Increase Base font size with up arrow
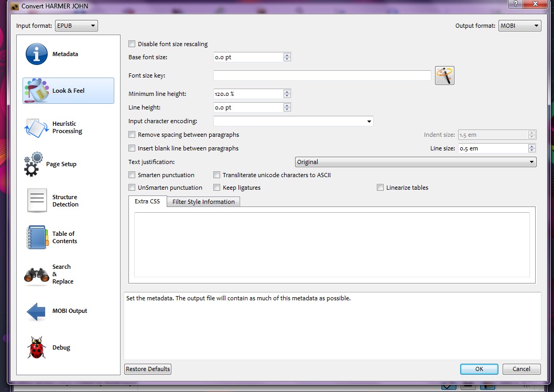Image resolution: width=554 pixels, height=392 pixels. coord(287,55)
